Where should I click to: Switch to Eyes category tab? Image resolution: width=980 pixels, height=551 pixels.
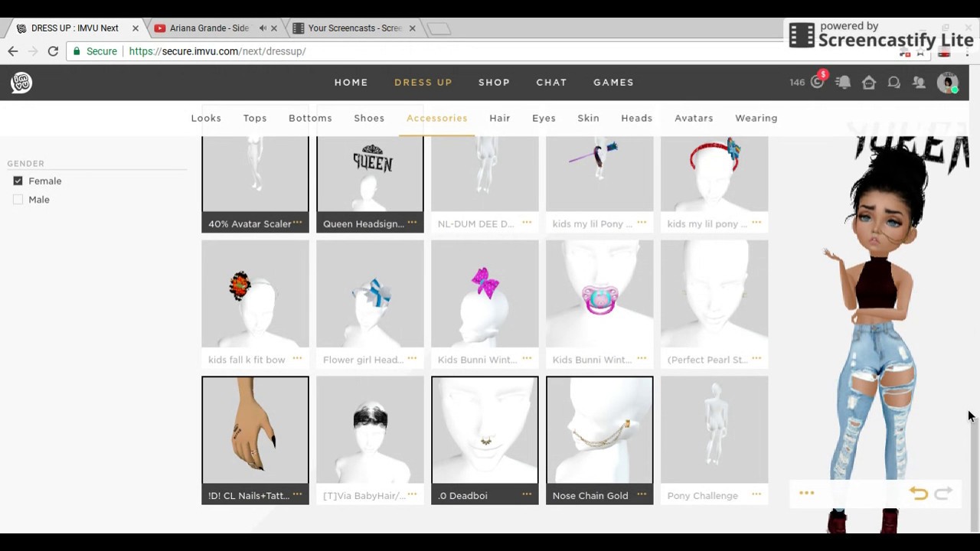544,118
